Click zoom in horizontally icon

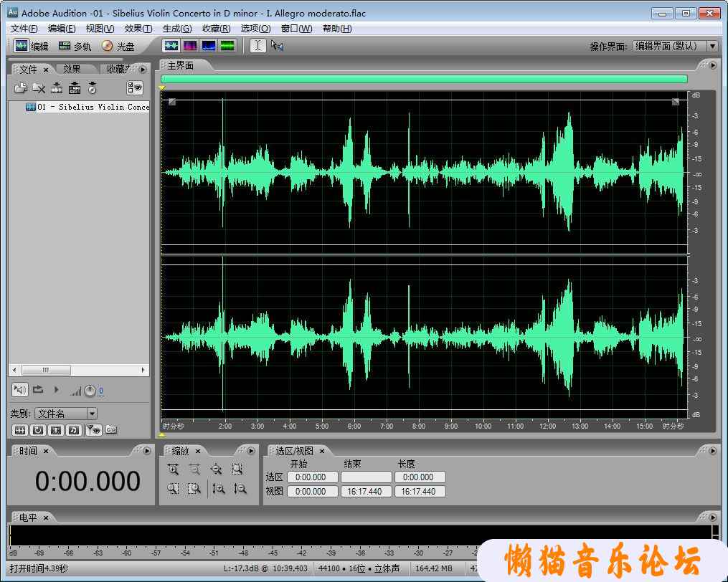tap(173, 469)
